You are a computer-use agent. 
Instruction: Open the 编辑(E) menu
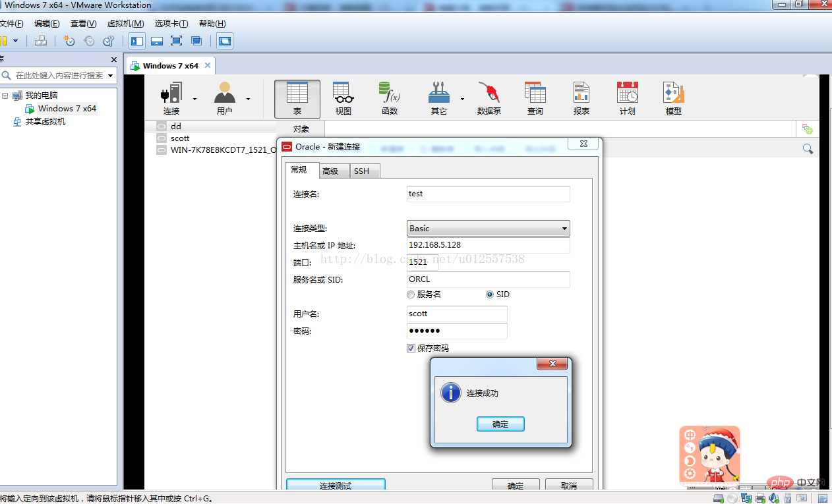click(47, 24)
